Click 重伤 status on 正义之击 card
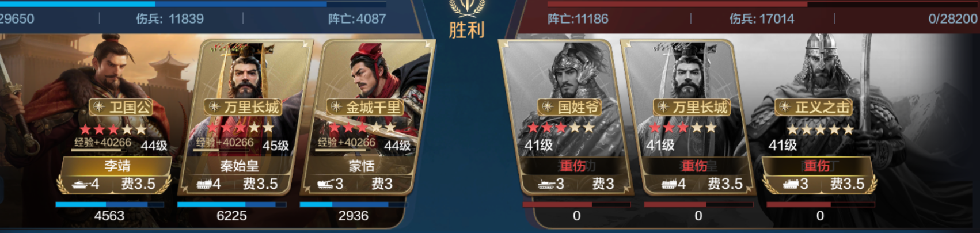Image resolution: width=980 pixels, height=233 pixels. [816, 166]
